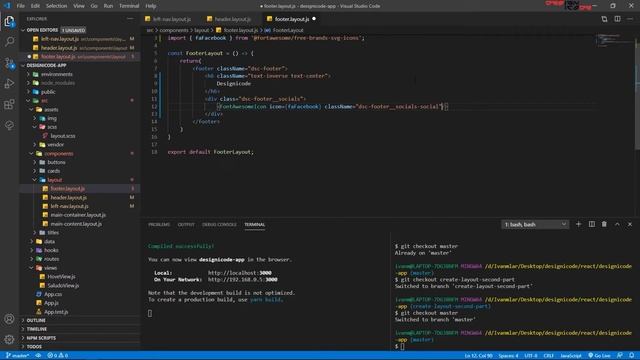Image resolution: width=640 pixels, height=360 pixels.
Task: Open the Selection menu
Action: (x=56, y=6)
